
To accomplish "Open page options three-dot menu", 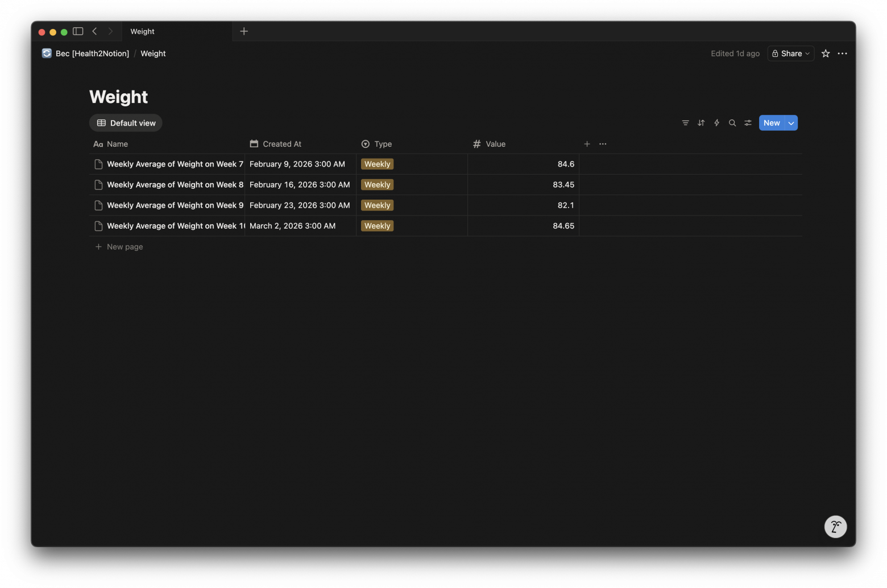I will coord(843,53).
